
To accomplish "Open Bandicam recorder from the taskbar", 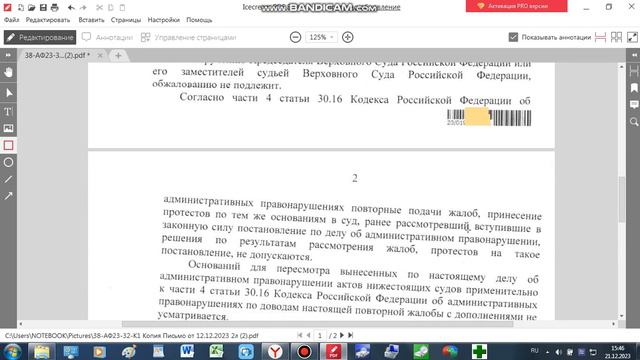I will click(x=304, y=351).
